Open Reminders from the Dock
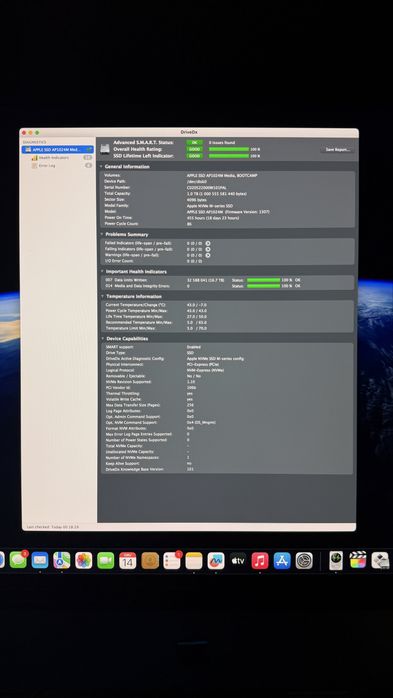The height and width of the screenshot is (698, 393). [172, 560]
